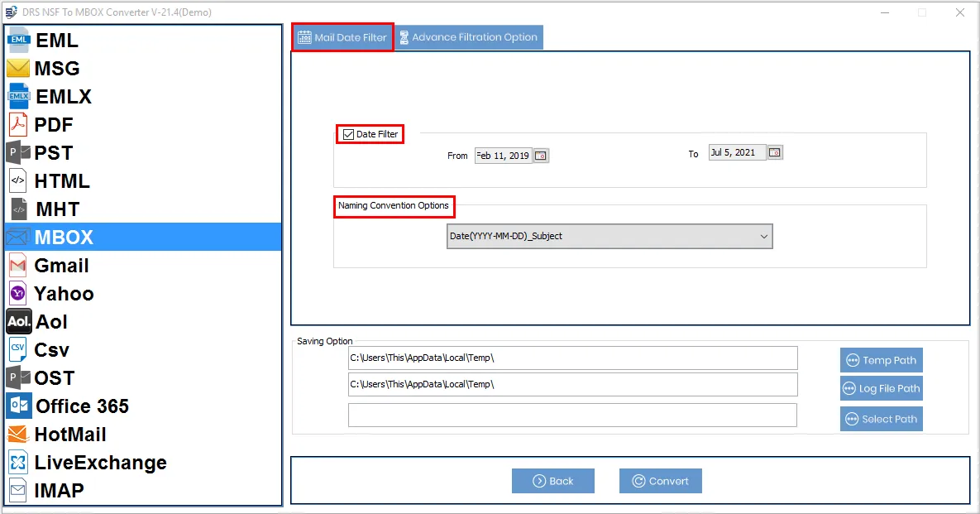Pick the LiveExchange icon

18,462
